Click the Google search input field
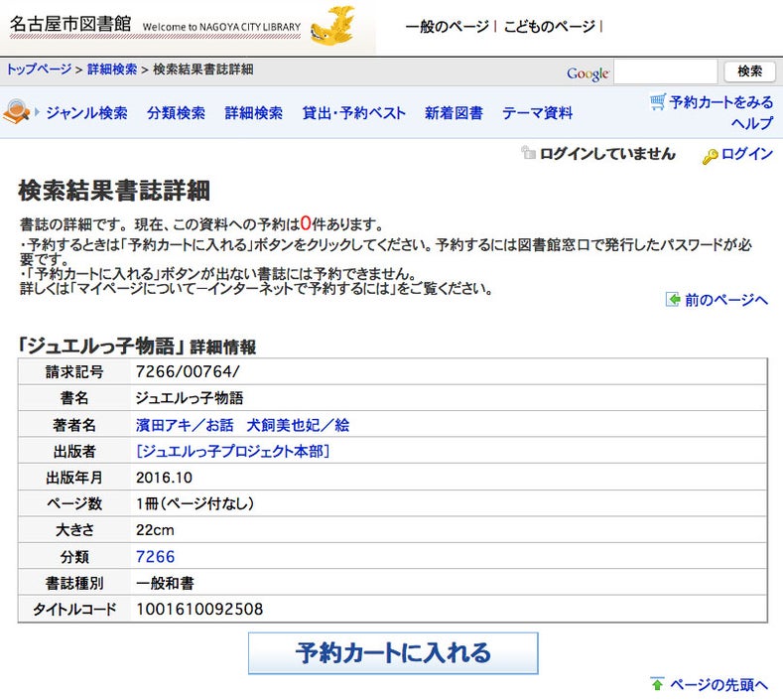 [665, 72]
